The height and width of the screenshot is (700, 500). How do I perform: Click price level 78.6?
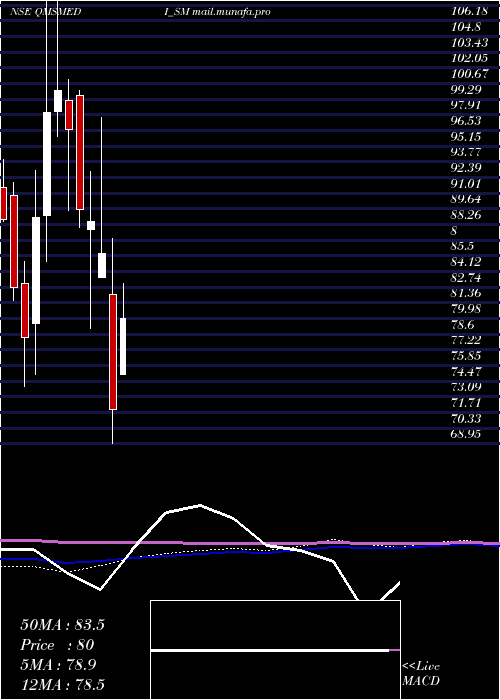pyautogui.click(x=463, y=324)
